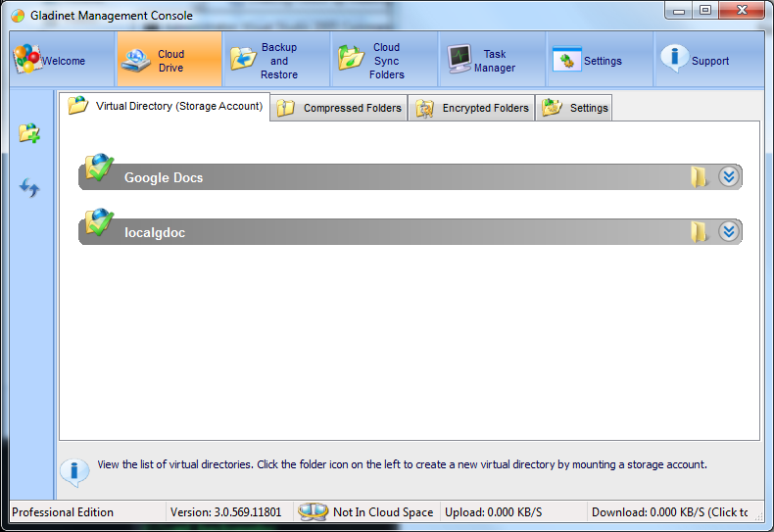Click the Not In Cloud Space status text
The image size is (774, 532).
[x=383, y=512]
